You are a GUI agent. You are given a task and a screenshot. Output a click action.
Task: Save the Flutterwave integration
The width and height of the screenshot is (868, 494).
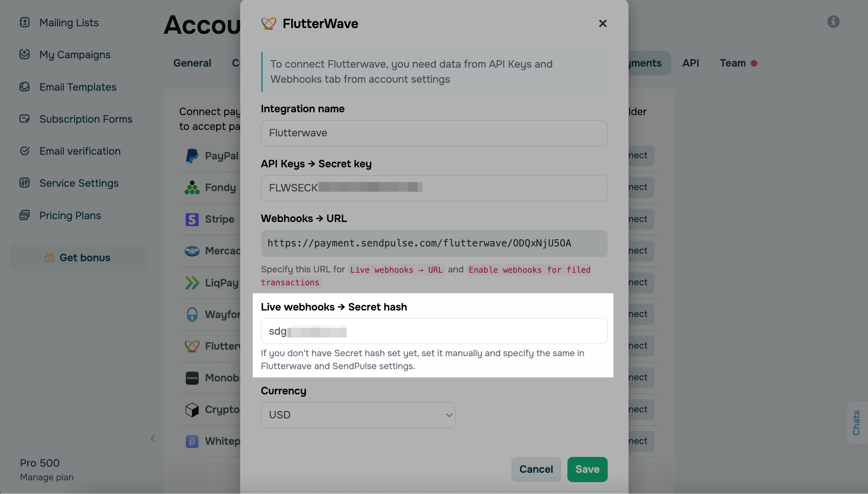[587, 469]
